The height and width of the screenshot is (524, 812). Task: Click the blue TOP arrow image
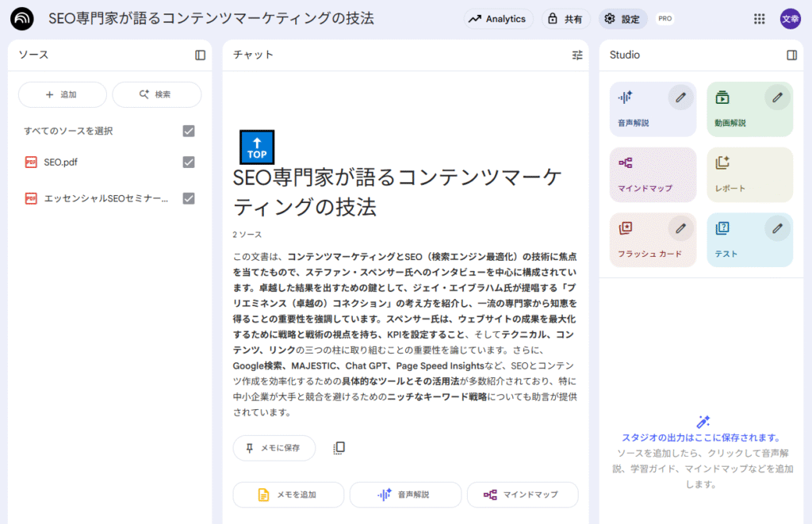coord(257,147)
